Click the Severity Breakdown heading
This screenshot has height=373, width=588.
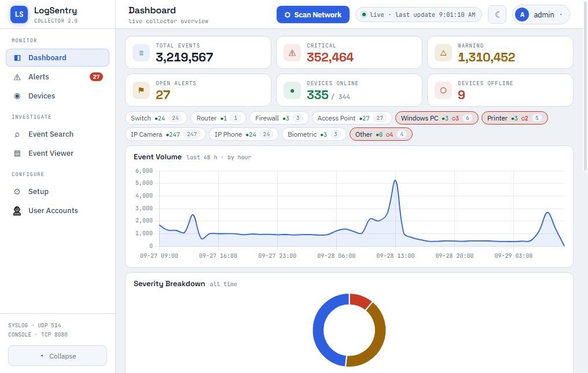[169, 284]
